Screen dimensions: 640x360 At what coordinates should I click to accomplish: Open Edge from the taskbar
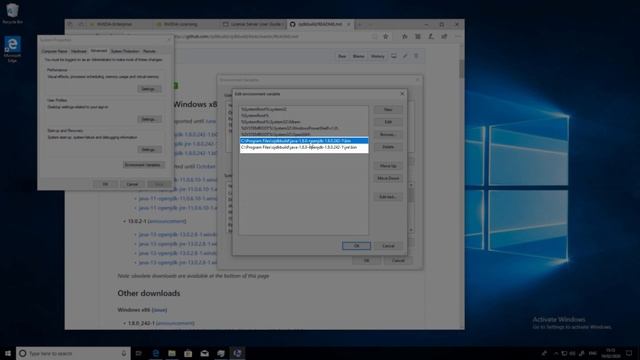tap(156, 353)
